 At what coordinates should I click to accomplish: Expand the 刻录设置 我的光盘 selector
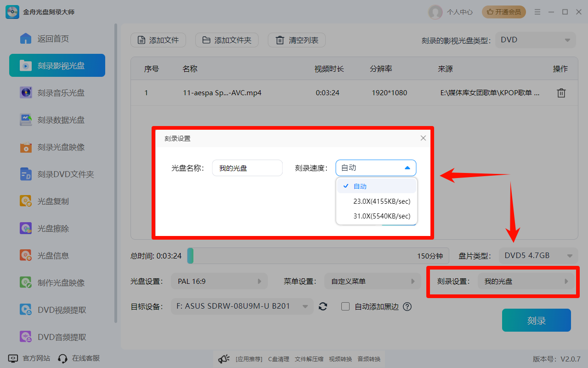point(526,281)
